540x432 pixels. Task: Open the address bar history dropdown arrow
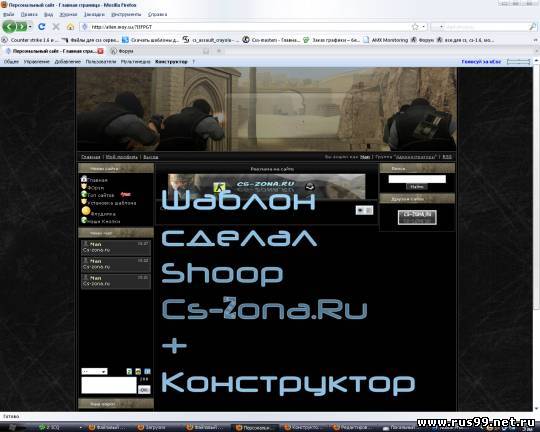pos(423,27)
